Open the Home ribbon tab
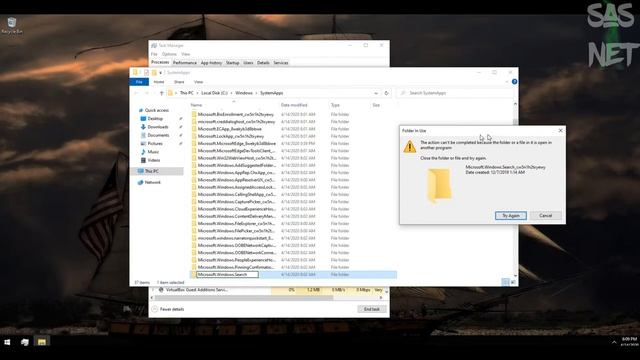The height and width of the screenshot is (360, 640). (159, 82)
